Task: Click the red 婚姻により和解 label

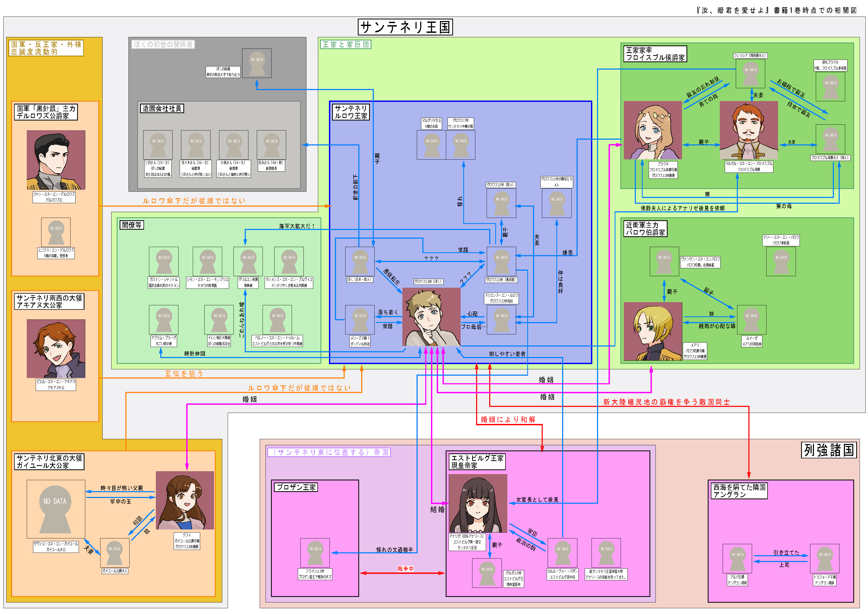Action: tap(508, 419)
